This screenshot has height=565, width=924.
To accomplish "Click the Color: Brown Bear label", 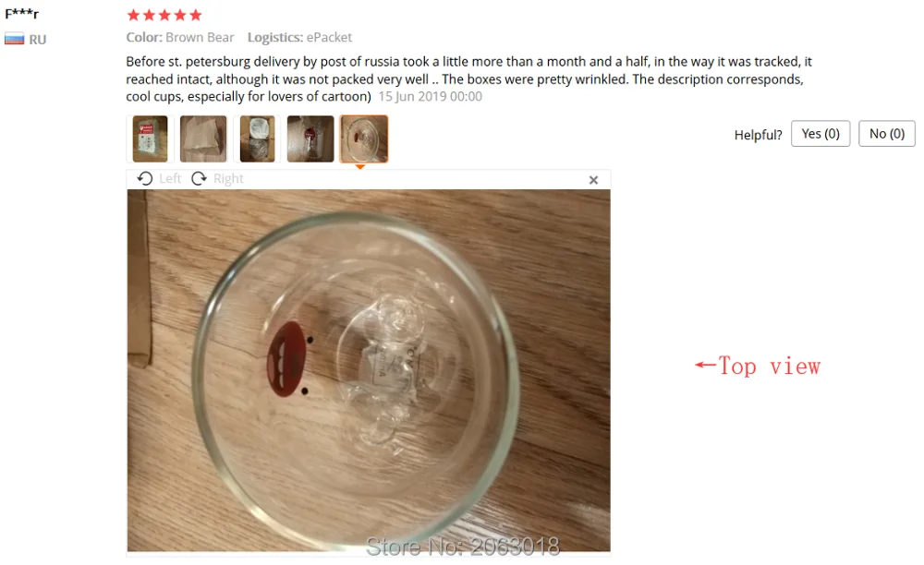I will pos(180,37).
